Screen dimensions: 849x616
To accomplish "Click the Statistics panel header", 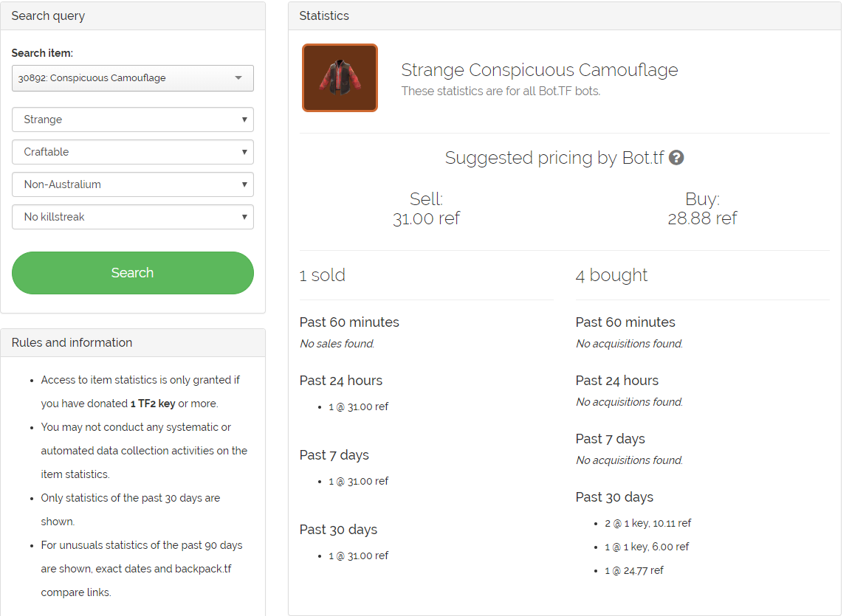I will (324, 16).
